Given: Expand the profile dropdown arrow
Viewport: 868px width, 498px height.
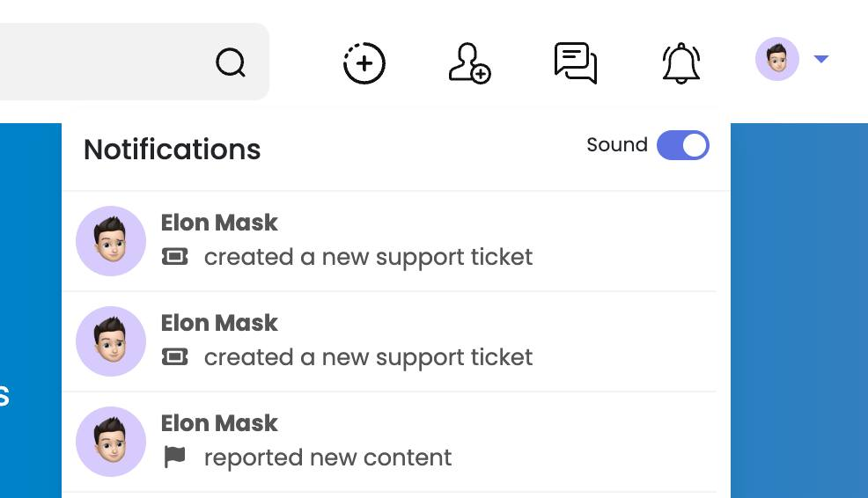Looking at the screenshot, I should point(820,59).
